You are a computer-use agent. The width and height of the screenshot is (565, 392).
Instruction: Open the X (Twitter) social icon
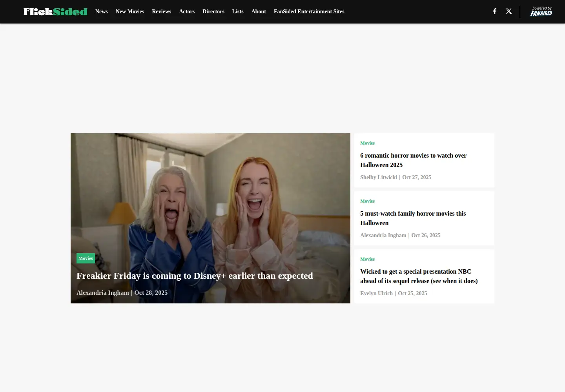[509, 11]
